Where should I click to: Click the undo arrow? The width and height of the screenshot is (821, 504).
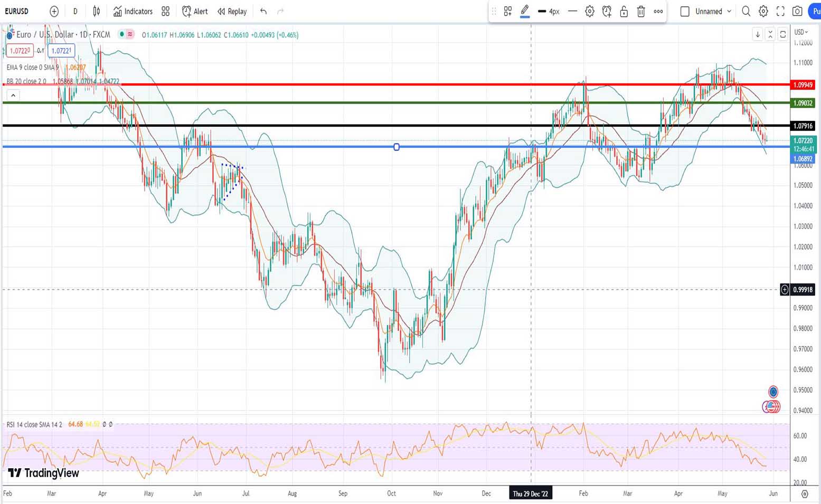263,11
